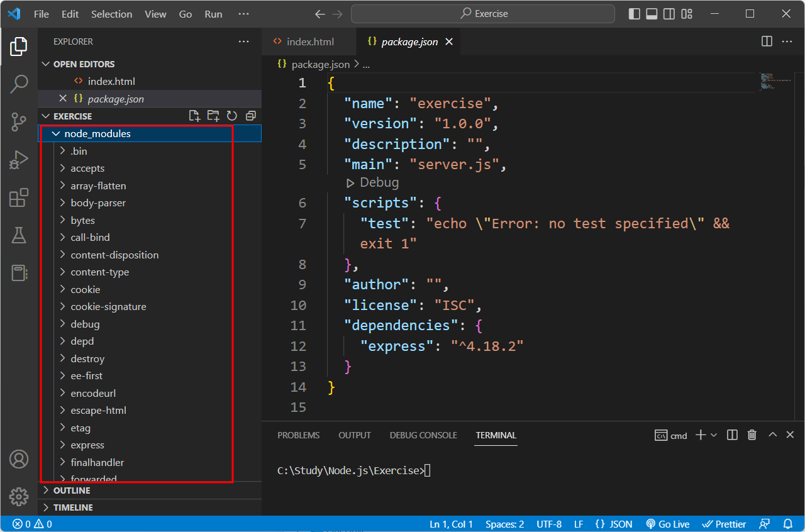Image resolution: width=805 pixels, height=532 pixels.
Task: Switch to the index.html editor tab
Action: (309, 42)
